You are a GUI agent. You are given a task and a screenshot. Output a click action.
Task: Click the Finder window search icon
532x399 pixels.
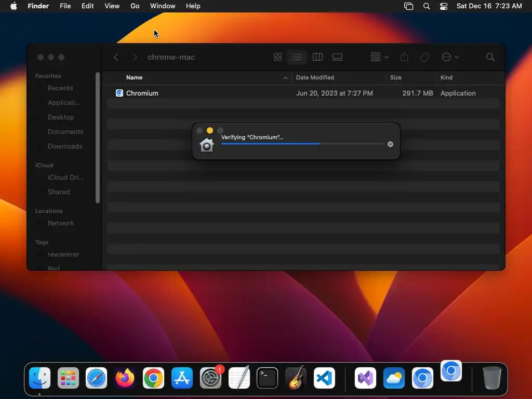click(x=490, y=57)
